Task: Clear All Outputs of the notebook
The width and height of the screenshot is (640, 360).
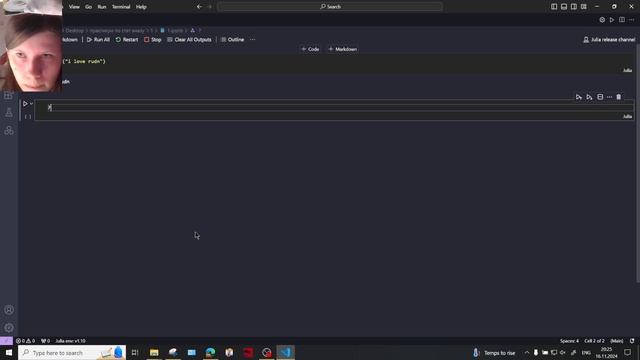Action: pos(189,40)
